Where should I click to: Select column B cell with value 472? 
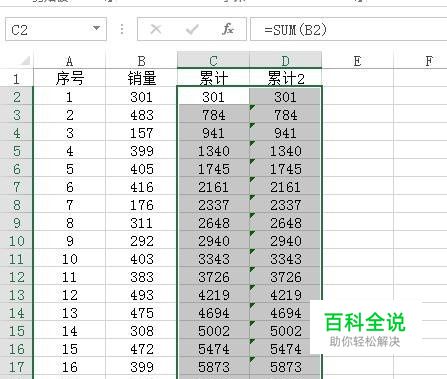(141, 349)
